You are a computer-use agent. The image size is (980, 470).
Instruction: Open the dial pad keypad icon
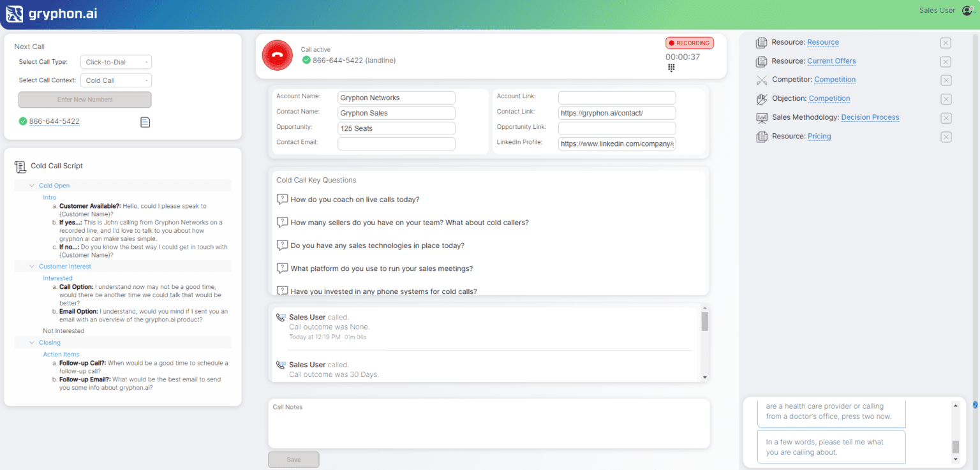point(671,68)
